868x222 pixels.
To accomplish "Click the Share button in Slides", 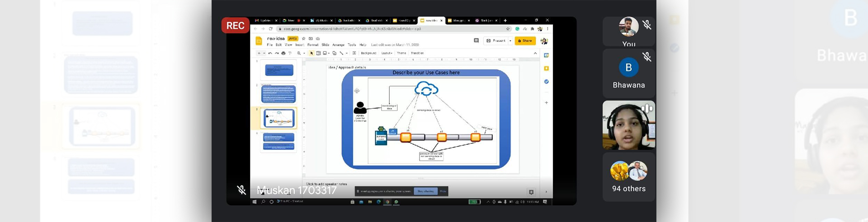I will coord(525,41).
